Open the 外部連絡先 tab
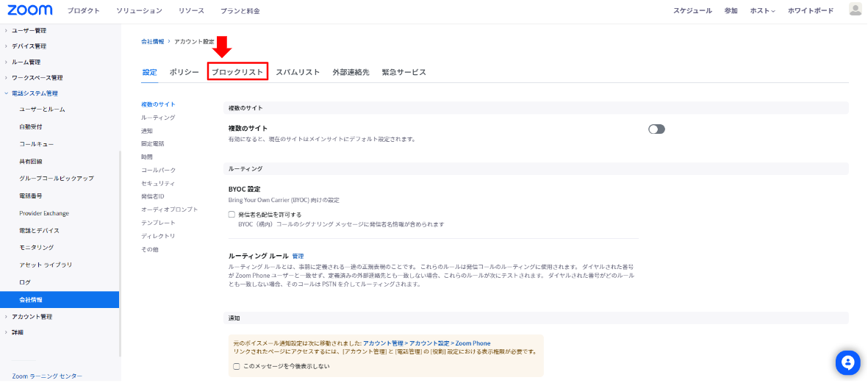 (351, 72)
